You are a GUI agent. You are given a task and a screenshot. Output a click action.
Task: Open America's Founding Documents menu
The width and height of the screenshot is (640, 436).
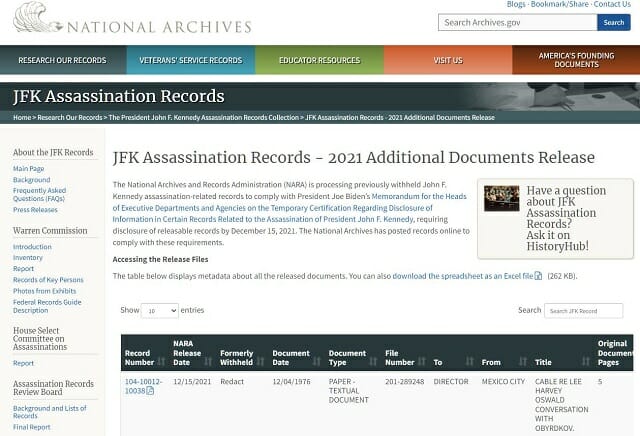tap(576, 60)
